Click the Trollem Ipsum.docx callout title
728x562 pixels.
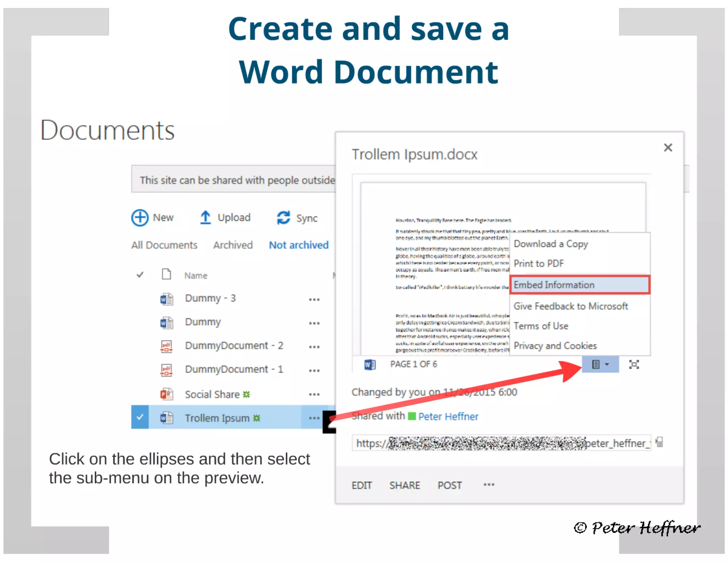click(414, 155)
